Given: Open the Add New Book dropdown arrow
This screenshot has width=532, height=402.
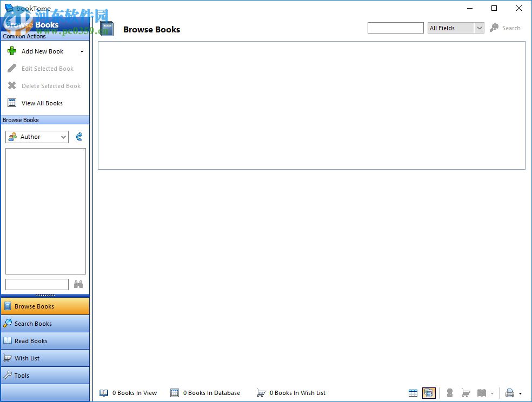Looking at the screenshot, I should 82,51.
